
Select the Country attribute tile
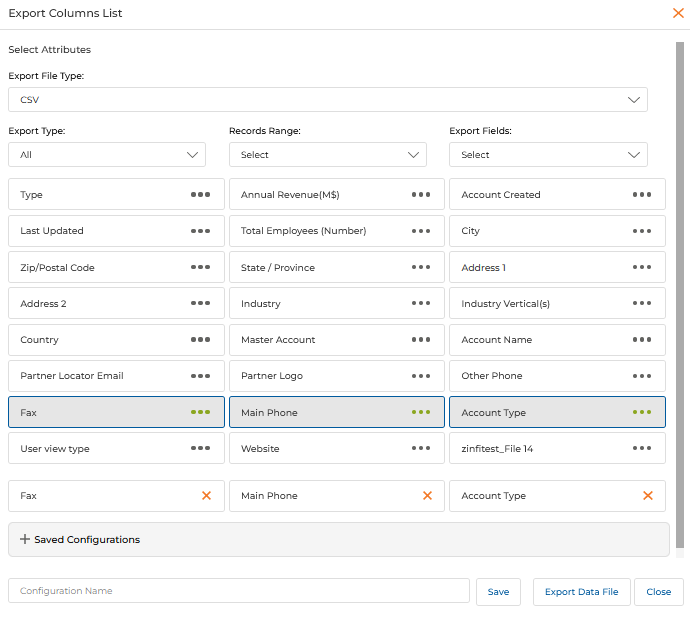pos(116,340)
